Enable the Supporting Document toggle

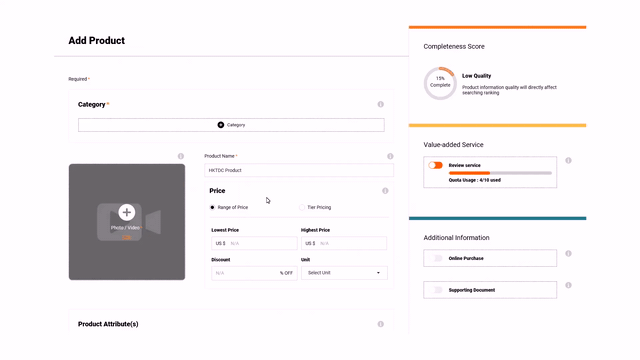pos(436,290)
